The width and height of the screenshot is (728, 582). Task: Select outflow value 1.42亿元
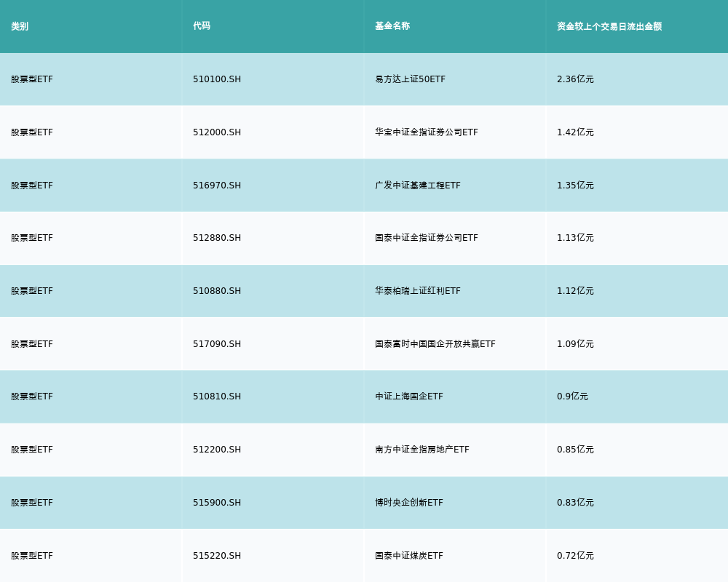tap(575, 132)
